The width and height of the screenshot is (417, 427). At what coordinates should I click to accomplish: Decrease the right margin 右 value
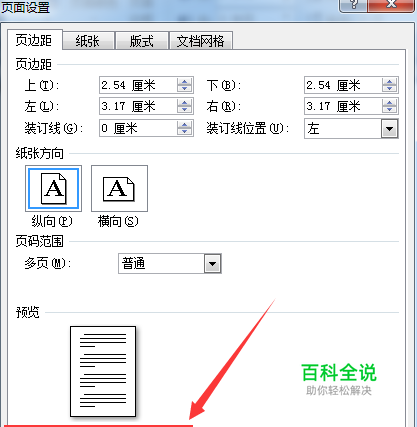point(389,110)
